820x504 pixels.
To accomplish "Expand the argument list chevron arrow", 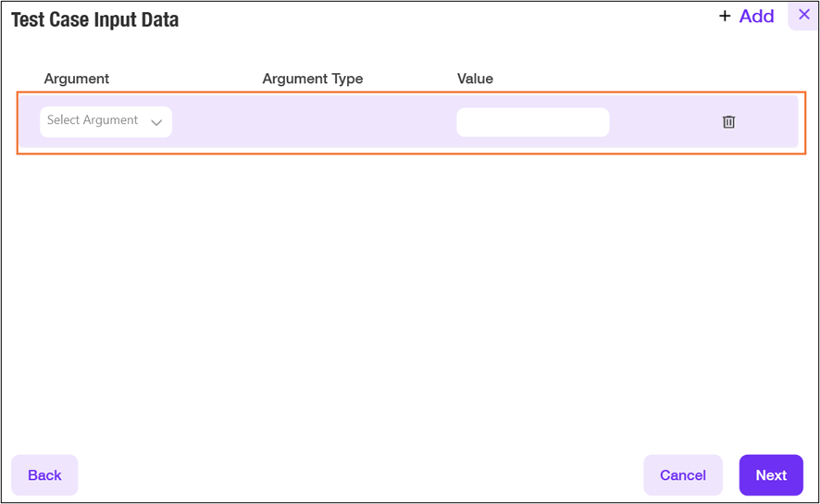I will point(156,122).
